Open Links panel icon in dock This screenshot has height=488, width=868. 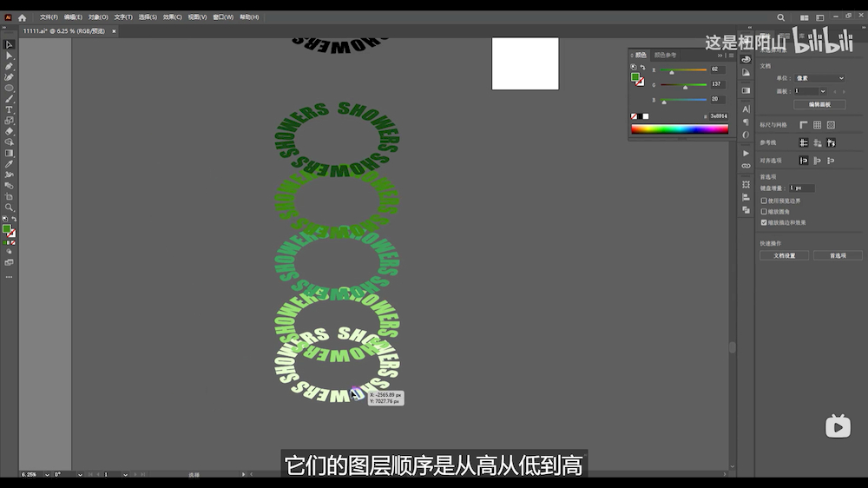tap(746, 166)
